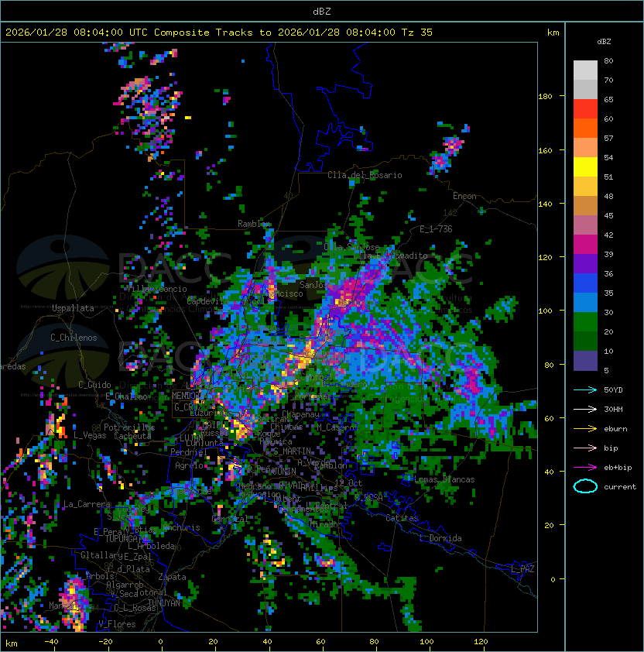The width and height of the screenshot is (644, 652).
Task: Click the 'Lomas_Blancas' map label
Action: 444,479
